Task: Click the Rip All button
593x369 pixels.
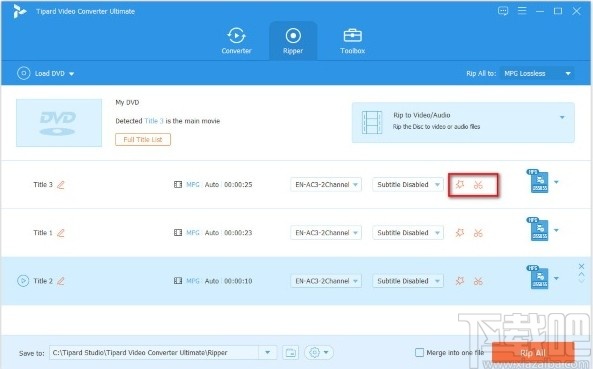Action: click(533, 353)
